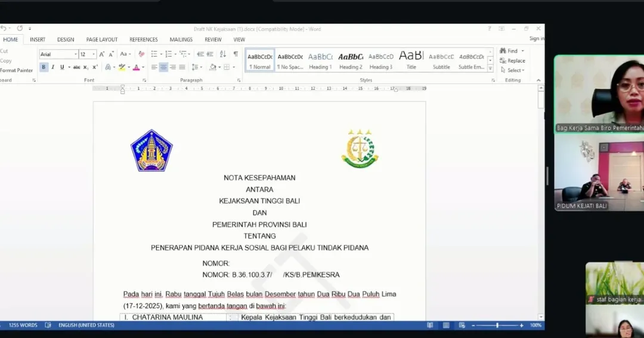
Task: Expand the Styles gallery More arrow
Action: 491,67
